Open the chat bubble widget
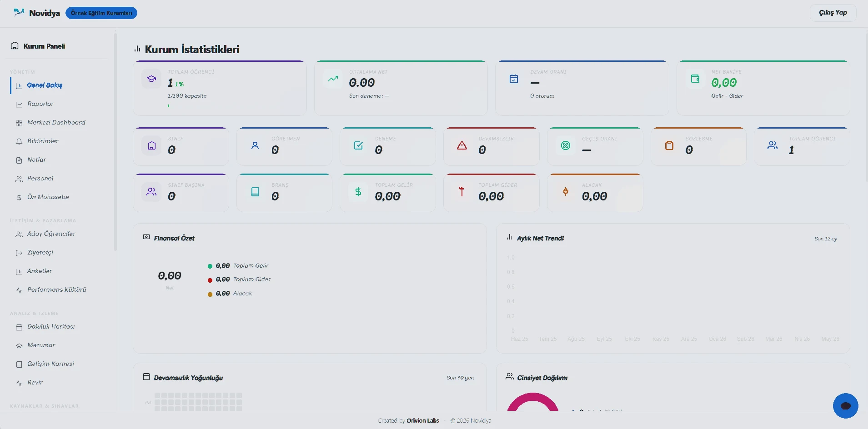Viewport: 868px width, 429px height. [x=846, y=406]
